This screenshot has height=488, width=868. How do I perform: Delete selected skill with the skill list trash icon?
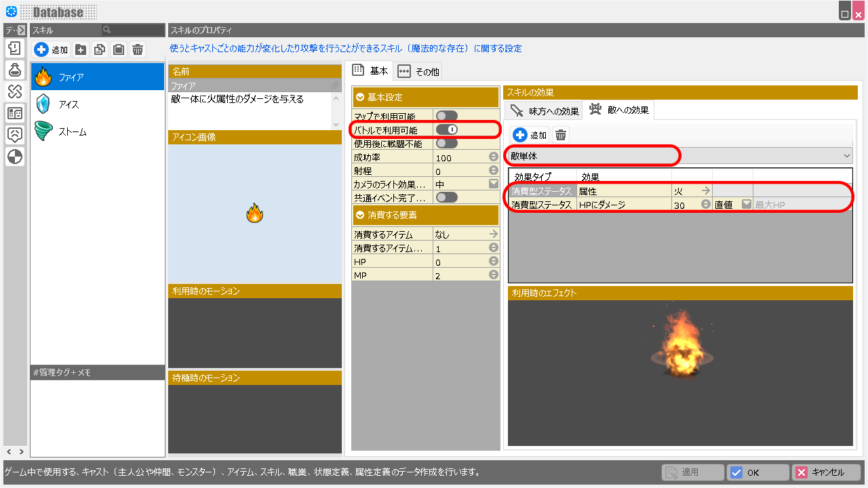(x=138, y=49)
